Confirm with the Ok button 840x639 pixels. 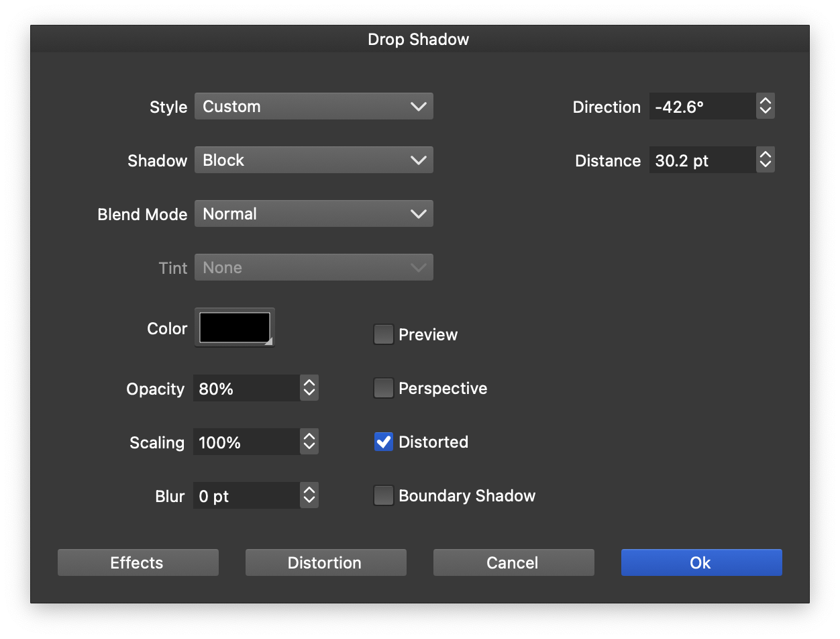(x=701, y=562)
